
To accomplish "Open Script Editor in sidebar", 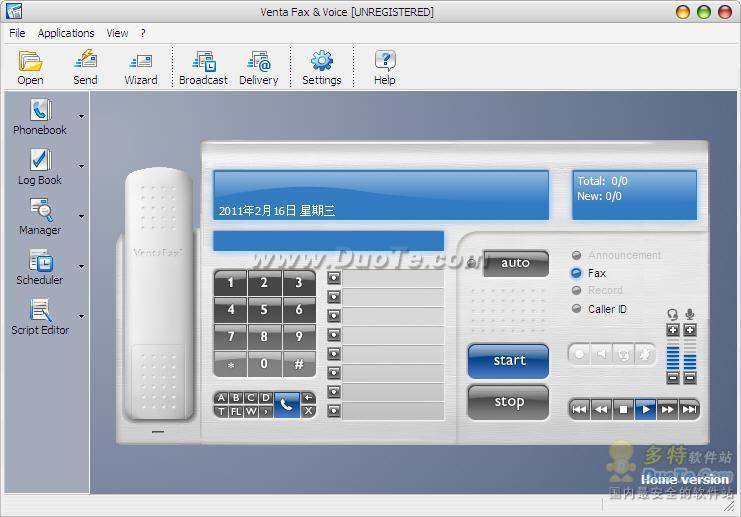I will pos(40,317).
